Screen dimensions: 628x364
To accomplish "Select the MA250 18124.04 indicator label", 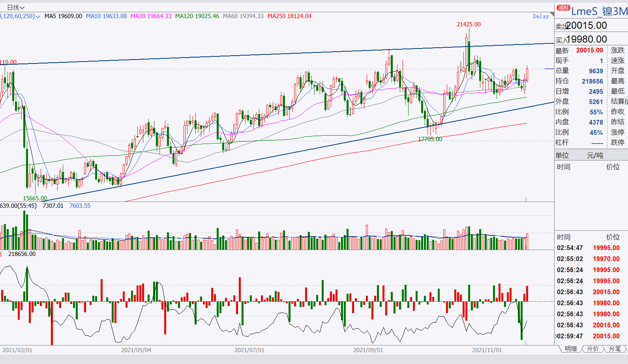I will pyautogui.click(x=289, y=16).
